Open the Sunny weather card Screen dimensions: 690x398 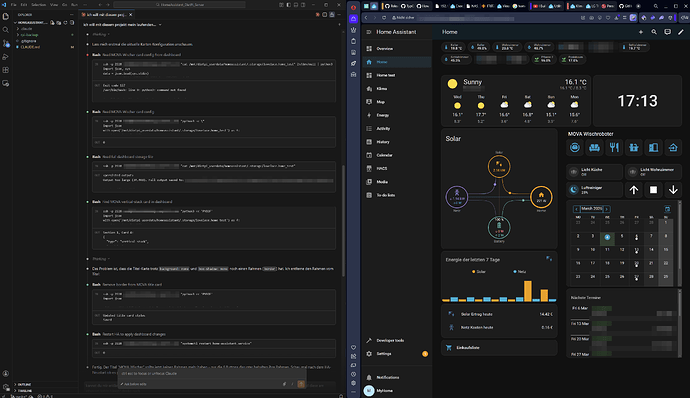click(515, 100)
